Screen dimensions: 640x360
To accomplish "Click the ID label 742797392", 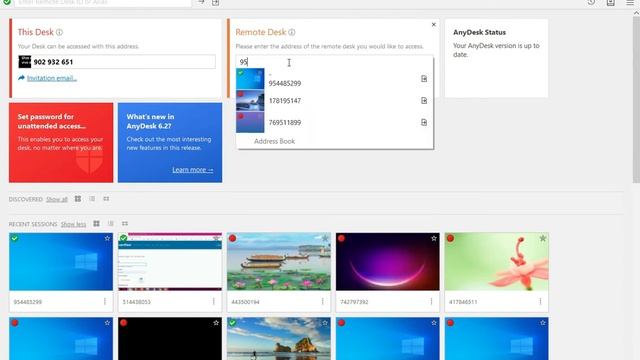I will pyautogui.click(x=354, y=302).
